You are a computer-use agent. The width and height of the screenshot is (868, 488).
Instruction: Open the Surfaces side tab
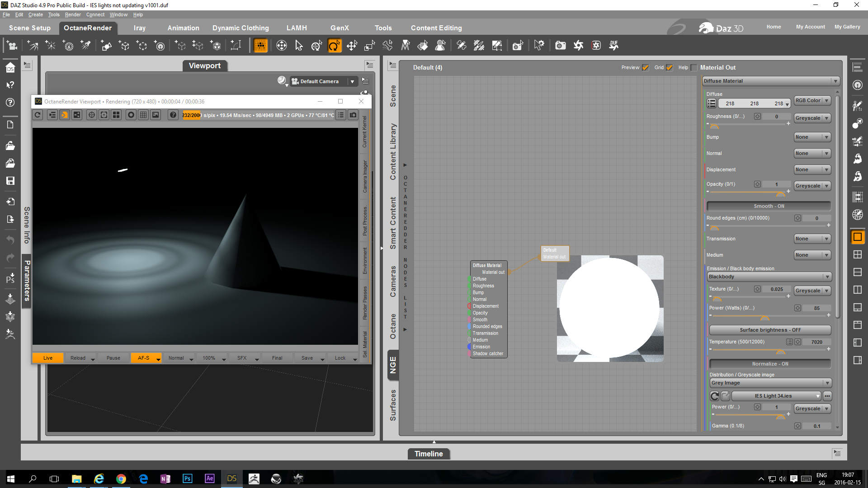(393, 405)
